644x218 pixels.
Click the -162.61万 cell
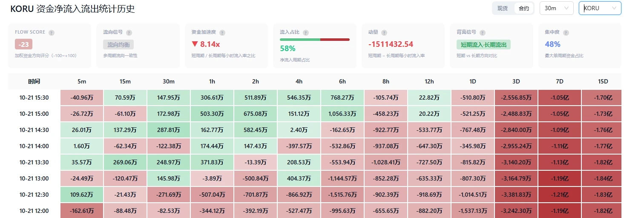click(x=82, y=211)
